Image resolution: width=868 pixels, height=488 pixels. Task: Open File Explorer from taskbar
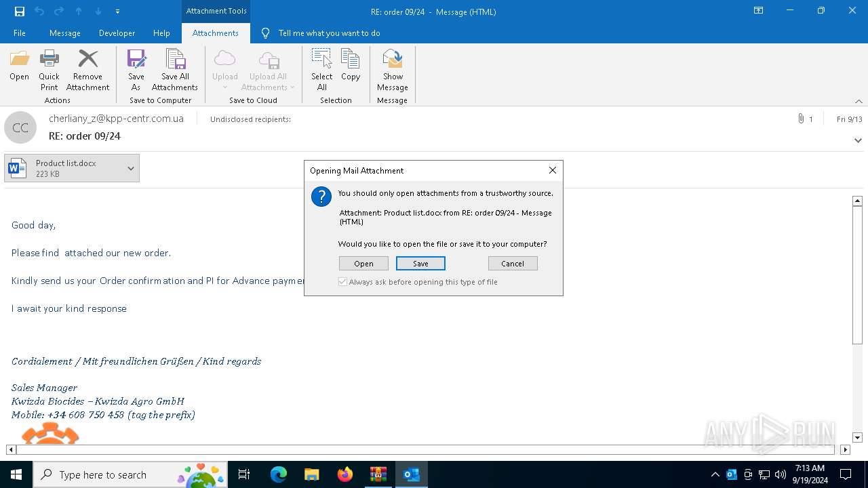(312, 474)
